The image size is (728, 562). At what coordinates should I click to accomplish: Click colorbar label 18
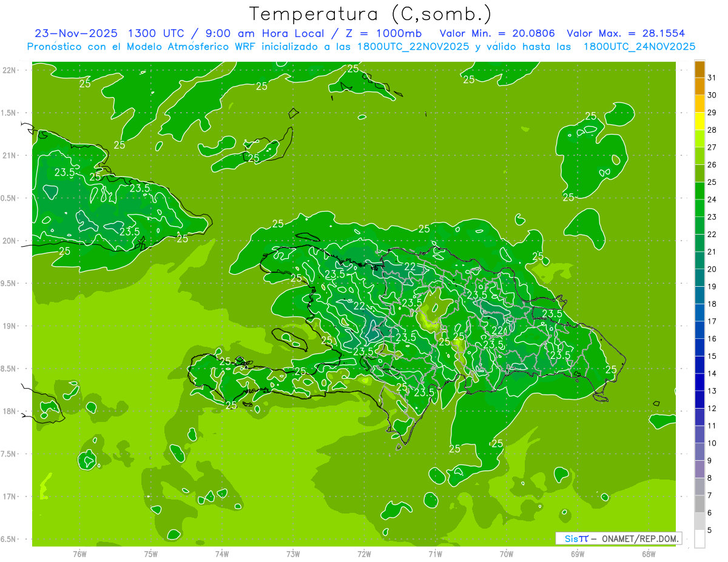pyautogui.click(x=712, y=304)
